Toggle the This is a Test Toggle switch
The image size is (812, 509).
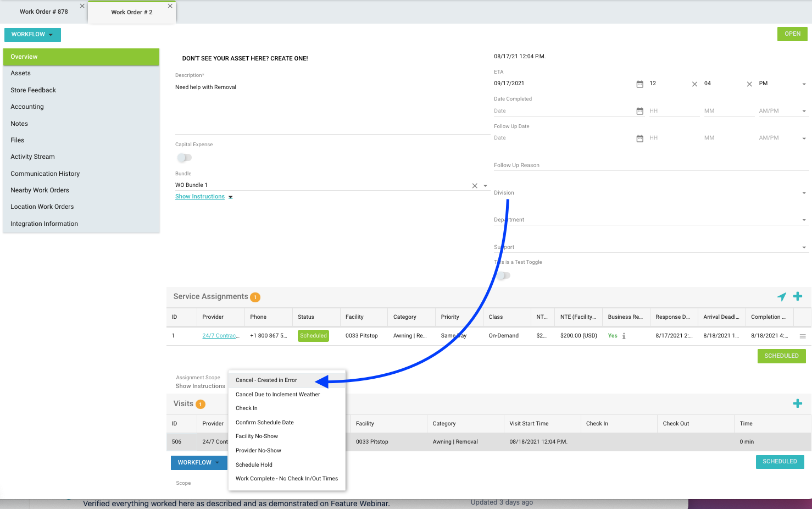click(x=503, y=275)
